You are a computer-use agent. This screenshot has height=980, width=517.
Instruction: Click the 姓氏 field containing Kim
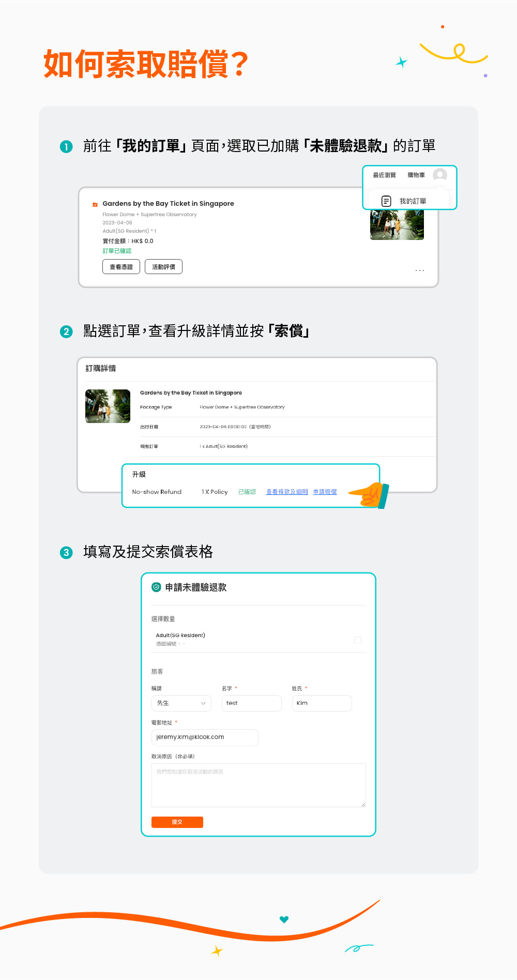coord(322,703)
